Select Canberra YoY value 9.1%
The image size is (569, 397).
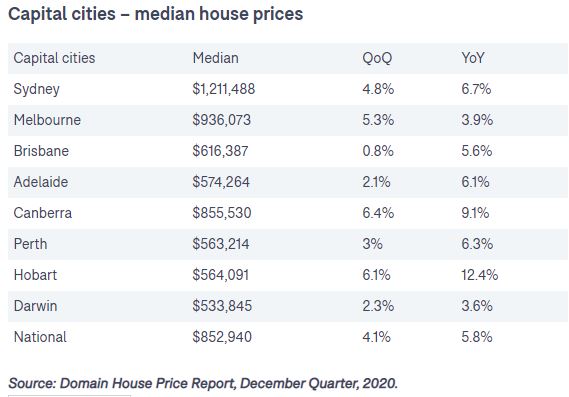pyautogui.click(x=475, y=213)
